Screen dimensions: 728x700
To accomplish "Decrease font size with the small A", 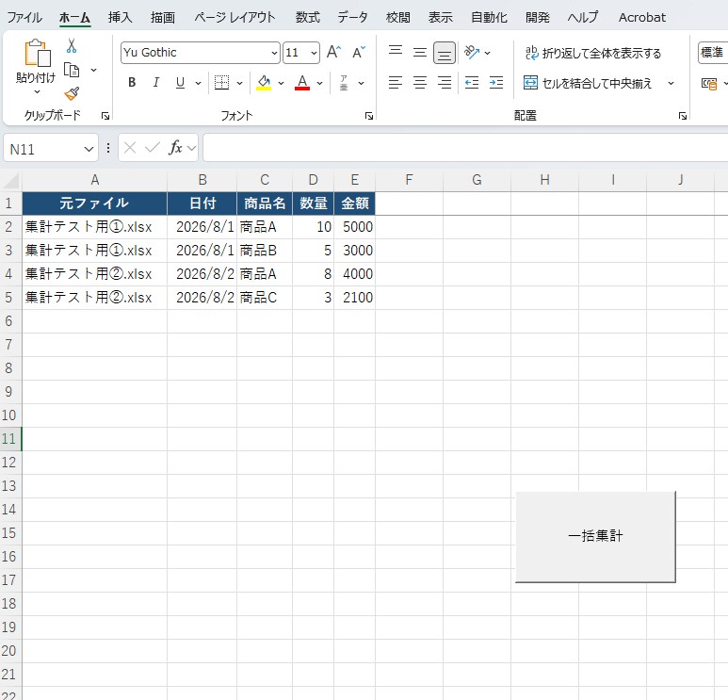I will [359, 52].
